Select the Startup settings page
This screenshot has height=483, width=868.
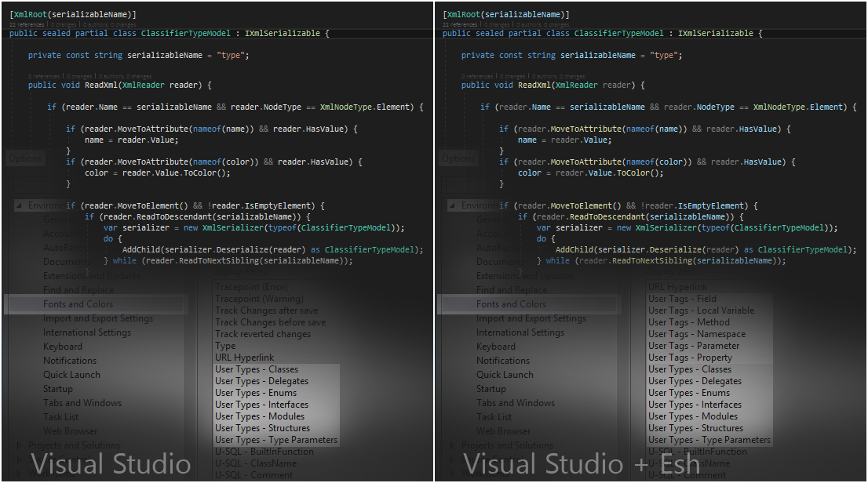58,388
